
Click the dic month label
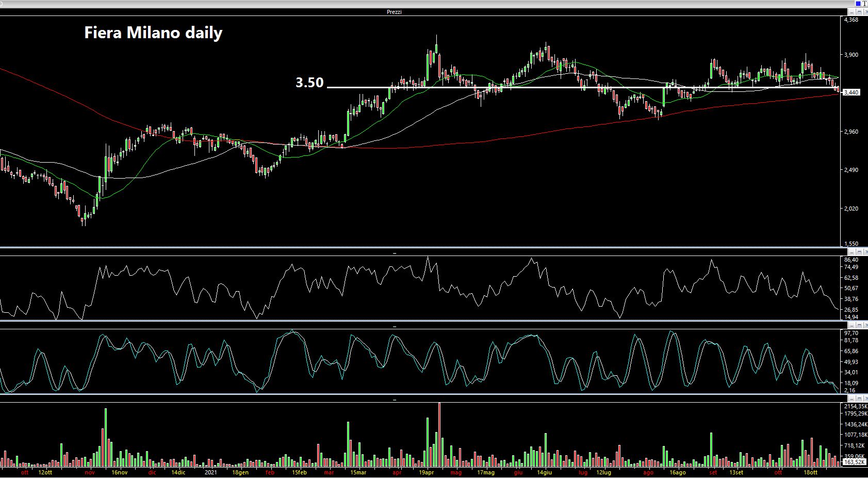tap(152, 472)
